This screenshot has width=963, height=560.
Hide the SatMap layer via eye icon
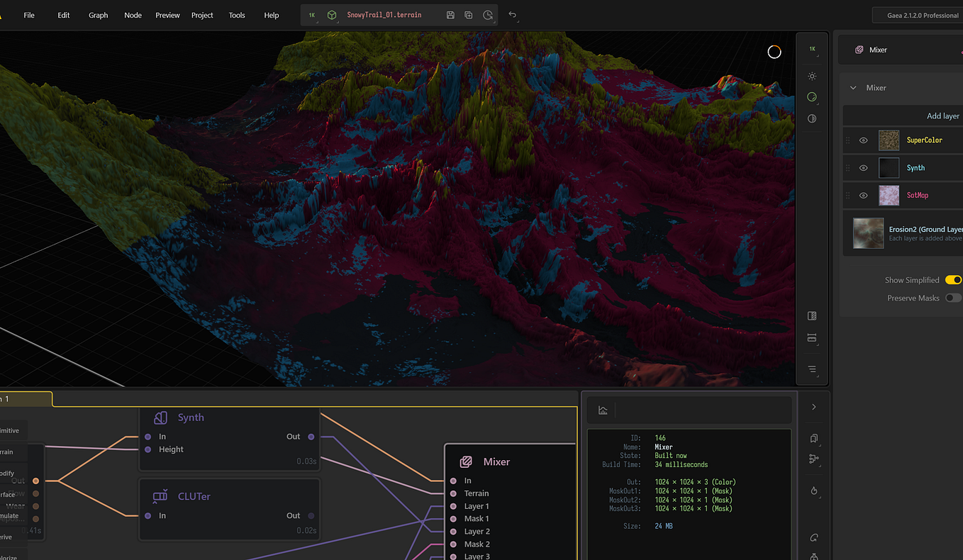click(x=863, y=196)
